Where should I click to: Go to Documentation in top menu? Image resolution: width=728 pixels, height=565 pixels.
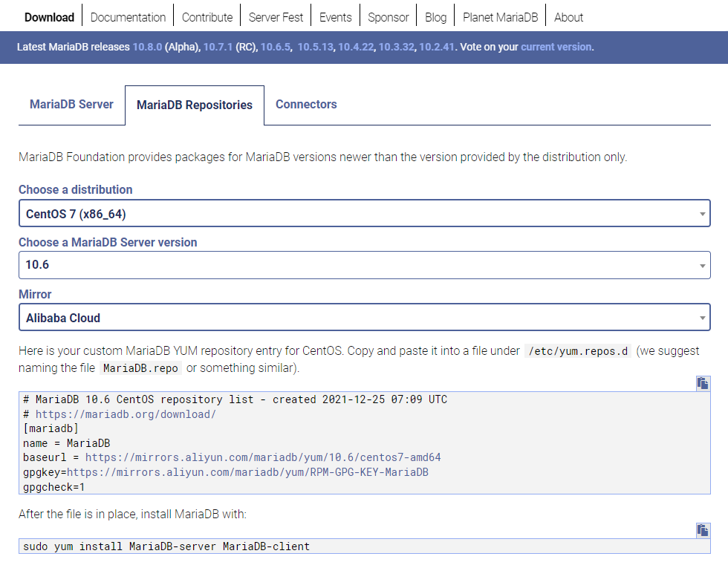click(x=128, y=18)
